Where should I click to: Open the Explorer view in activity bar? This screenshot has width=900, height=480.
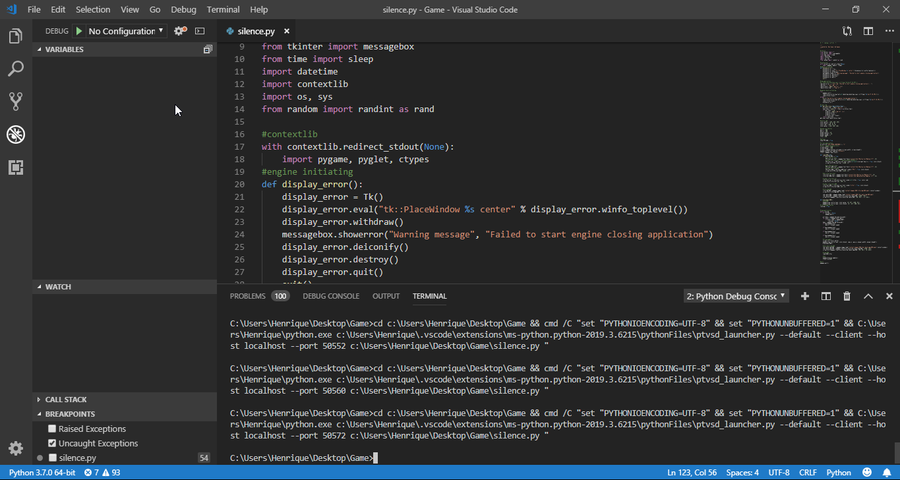pos(15,37)
